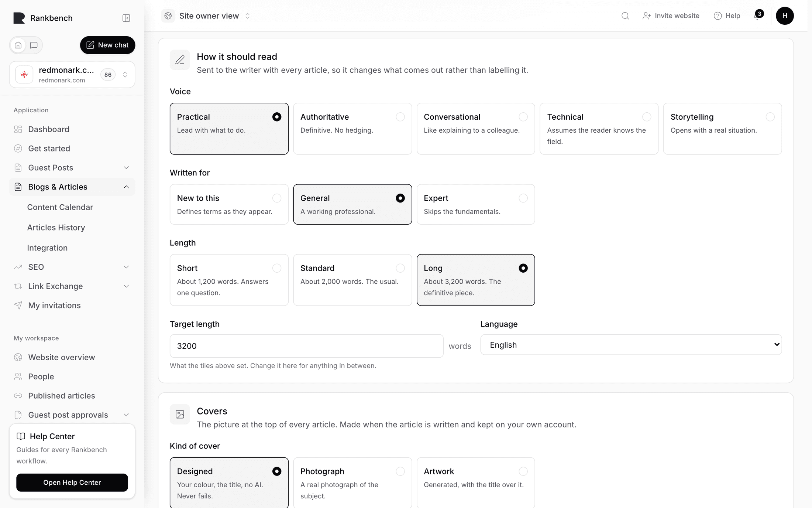Select the Technical voice option
The image size is (812, 508).
[599, 129]
